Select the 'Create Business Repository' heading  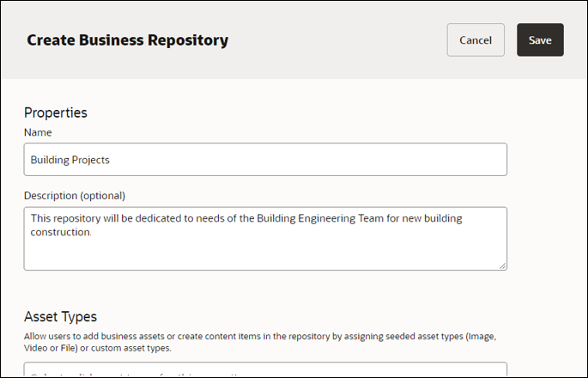[128, 40]
